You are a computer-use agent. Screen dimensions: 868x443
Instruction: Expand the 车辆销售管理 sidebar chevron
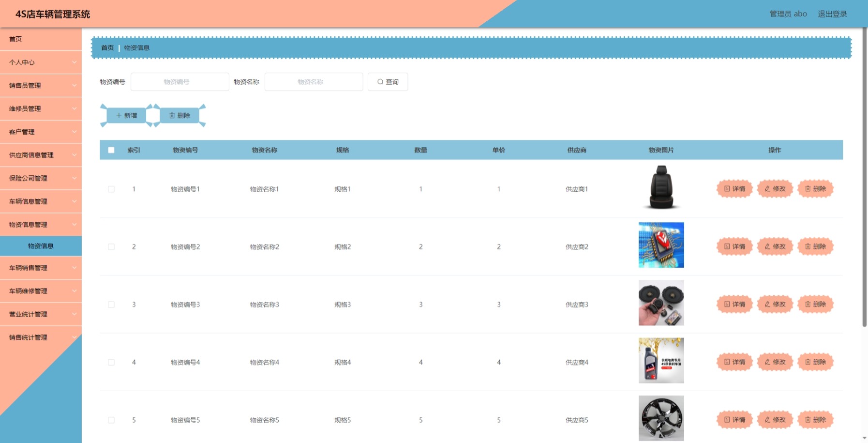[74, 268]
